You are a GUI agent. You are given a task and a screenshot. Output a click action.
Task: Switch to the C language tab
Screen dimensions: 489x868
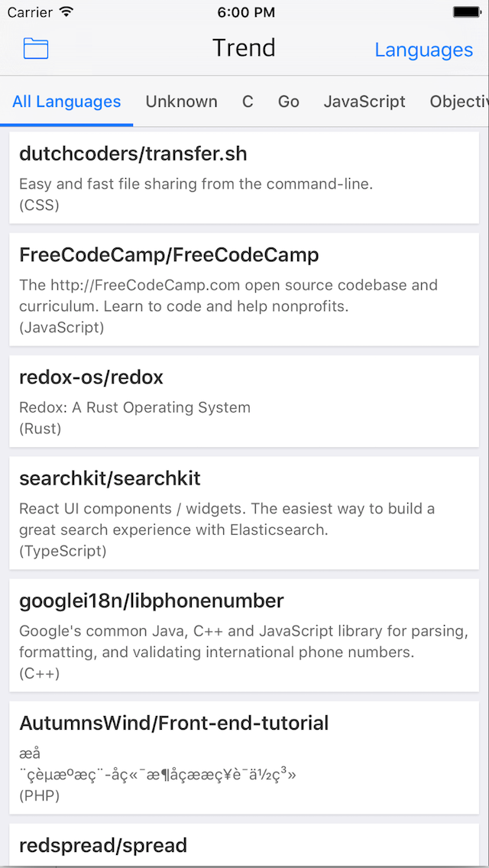(x=248, y=102)
